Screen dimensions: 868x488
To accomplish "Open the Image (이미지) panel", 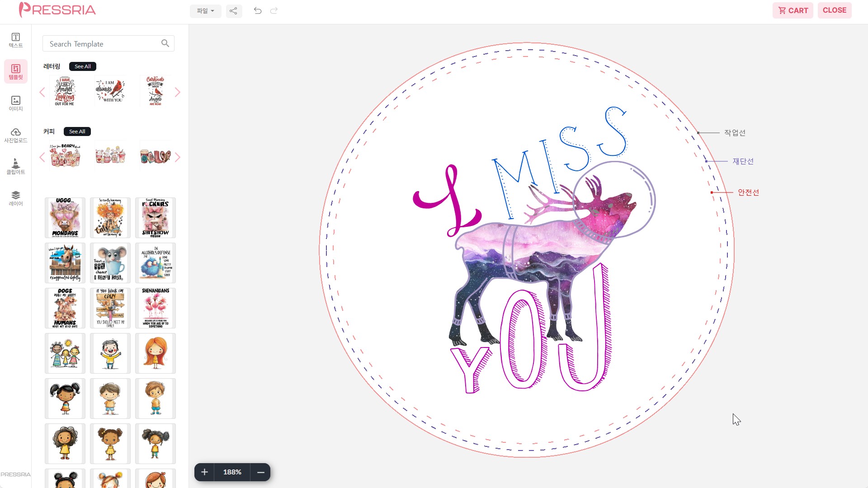I will (x=16, y=103).
